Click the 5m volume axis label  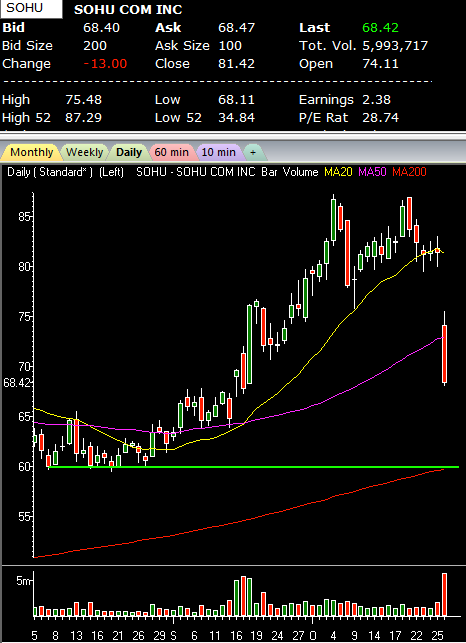[23, 581]
